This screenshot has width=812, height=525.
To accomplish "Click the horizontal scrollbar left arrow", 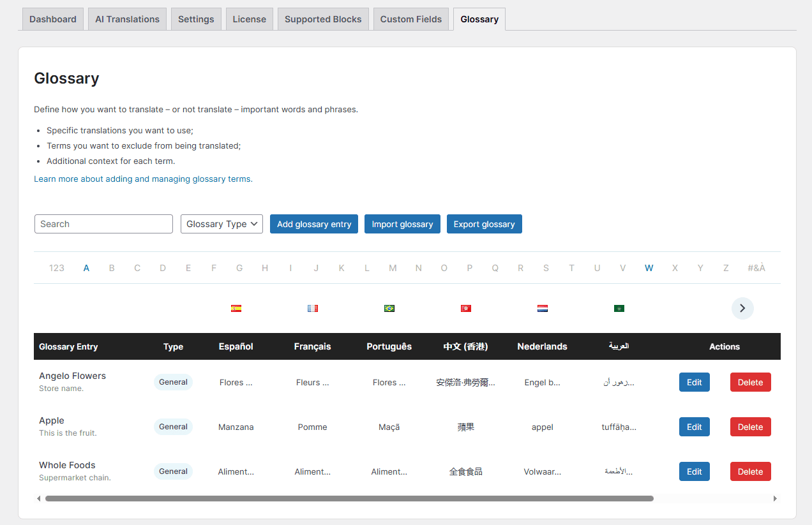I will click(x=39, y=498).
